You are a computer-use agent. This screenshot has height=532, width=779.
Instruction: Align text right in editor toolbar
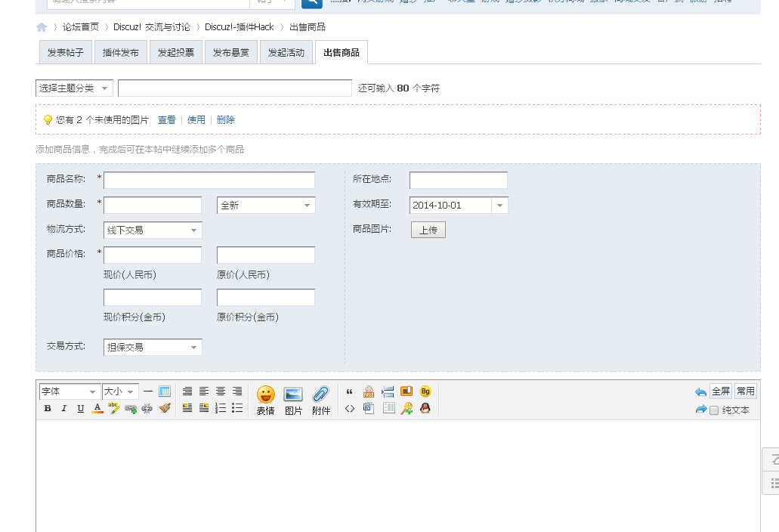coord(237,391)
